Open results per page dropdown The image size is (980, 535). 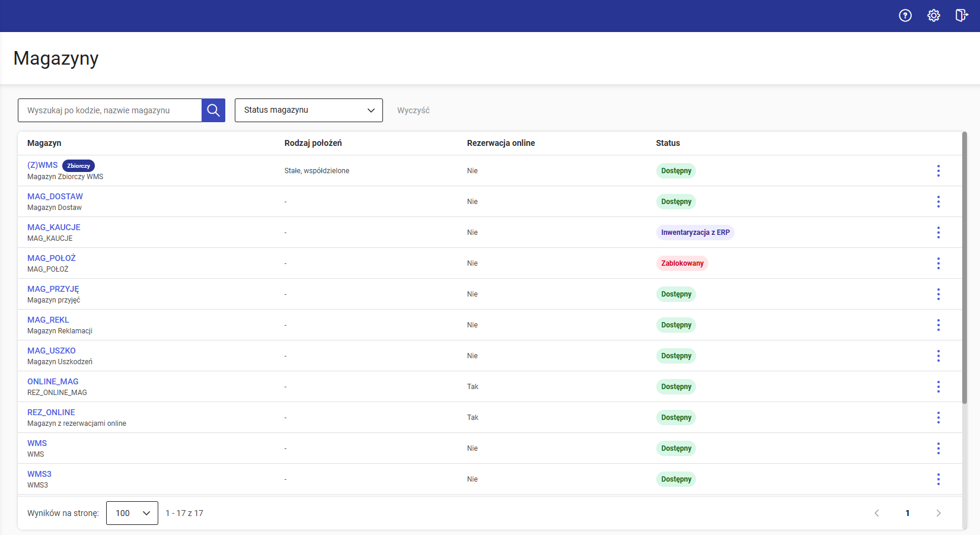[x=132, y=513]
